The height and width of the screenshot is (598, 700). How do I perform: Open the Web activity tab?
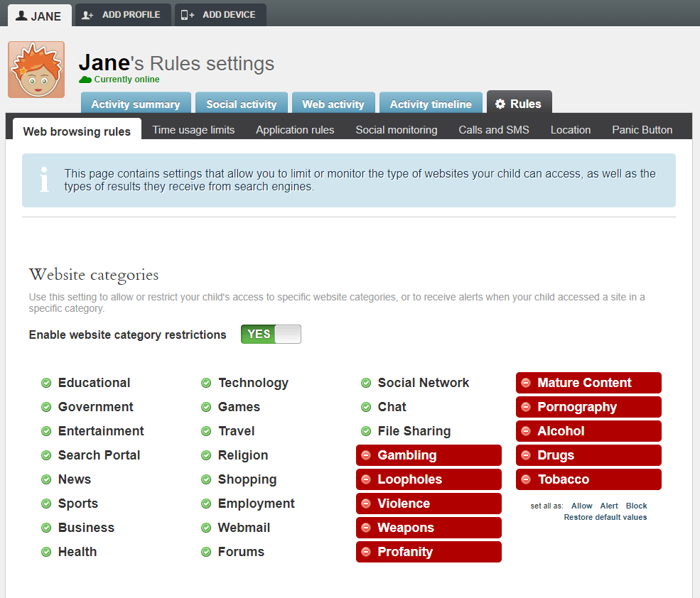333,103
